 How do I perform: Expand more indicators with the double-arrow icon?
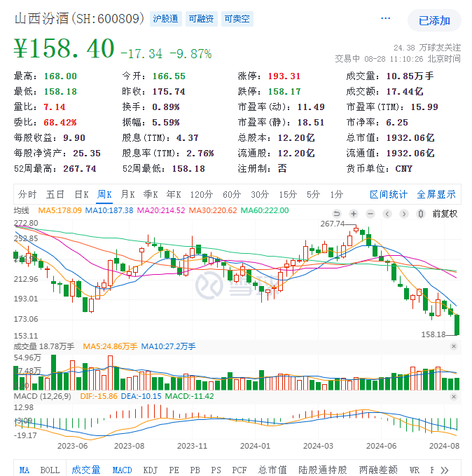coord(444,470)
